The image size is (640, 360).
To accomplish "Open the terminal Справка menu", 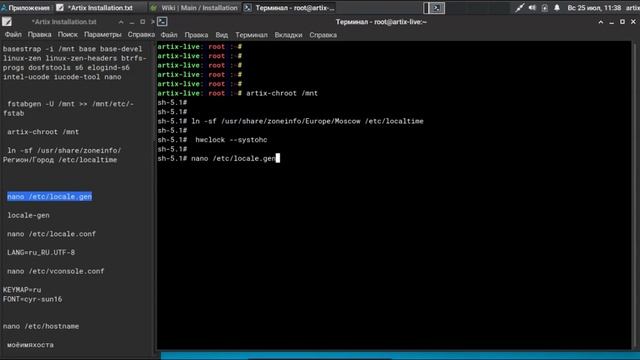I will click(323, 35).
